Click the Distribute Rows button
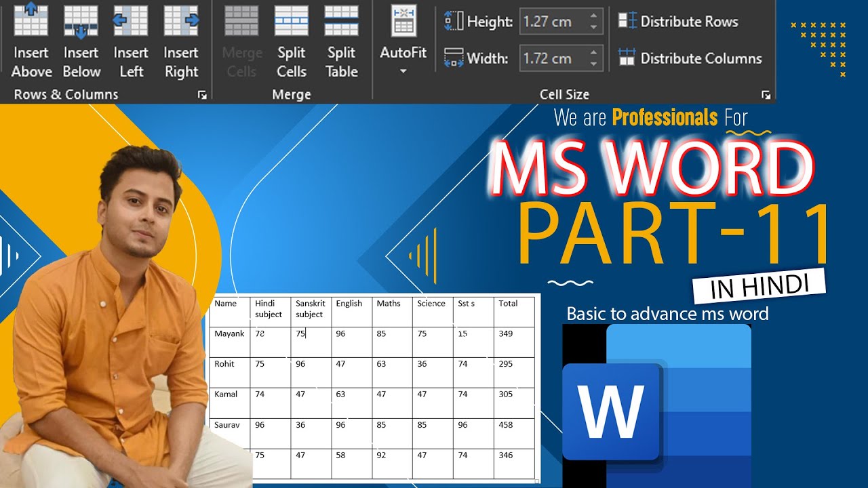The width and height of the screenshot is (868, 488). point(679,21)
